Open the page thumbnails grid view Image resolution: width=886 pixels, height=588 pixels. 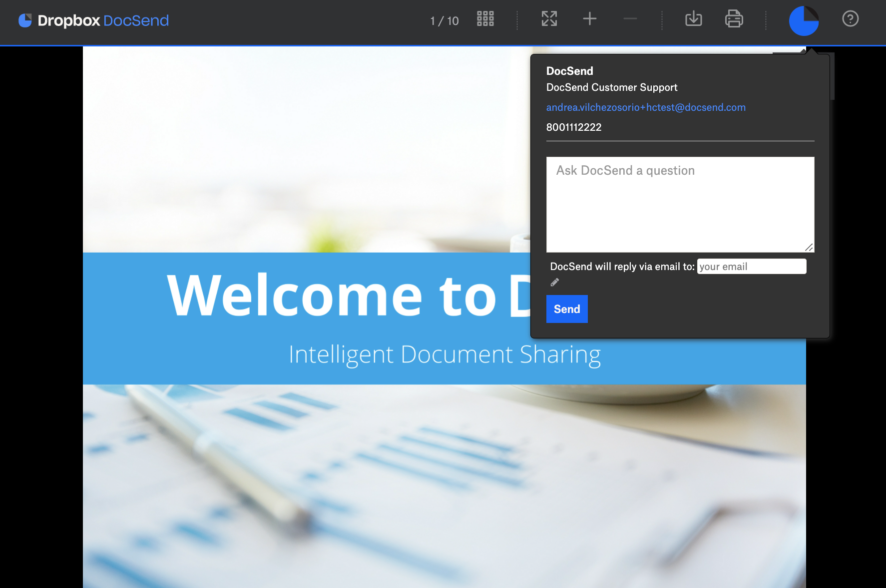click(485, 19)
